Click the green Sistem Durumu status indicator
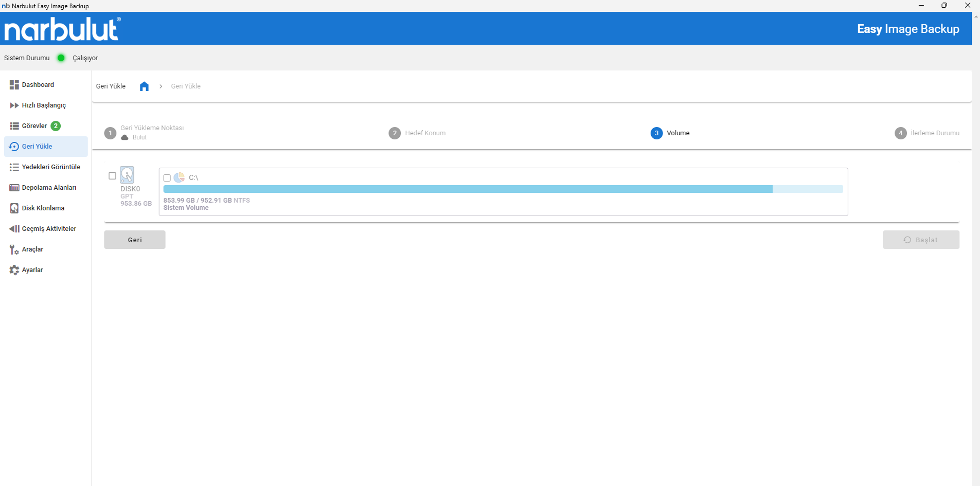This screenshot has height=486, width=980. pyautogui.click(x=61, y=58)
